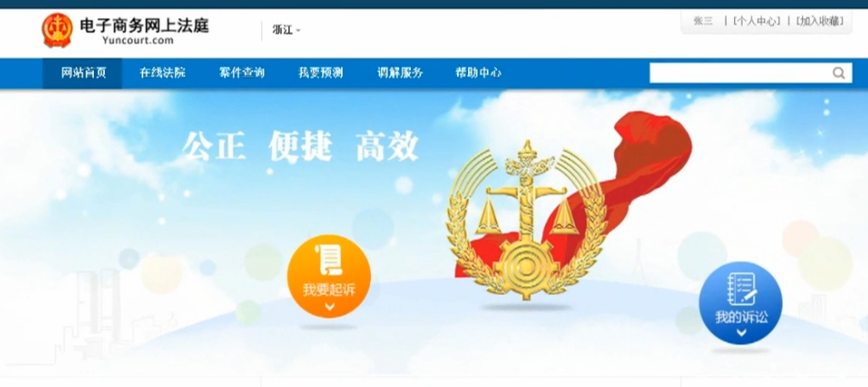868x387 pixels.
Task: Open 调解服务 navigation item
Action: pyautogui.click(x=400, y=73)
